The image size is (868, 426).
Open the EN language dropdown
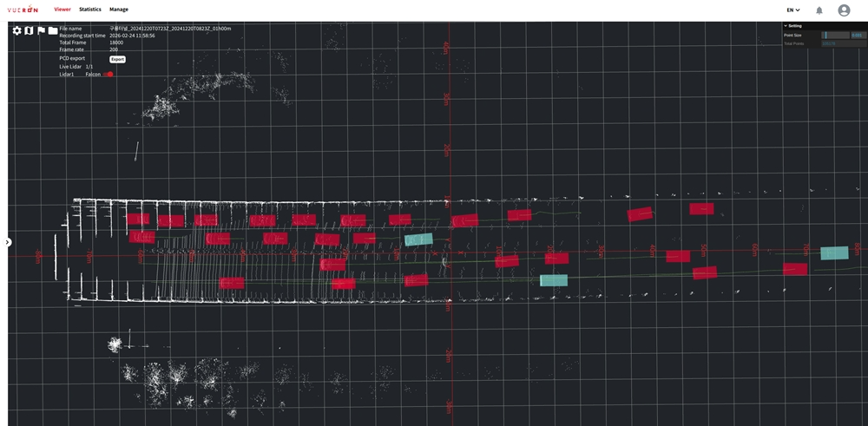793,10
